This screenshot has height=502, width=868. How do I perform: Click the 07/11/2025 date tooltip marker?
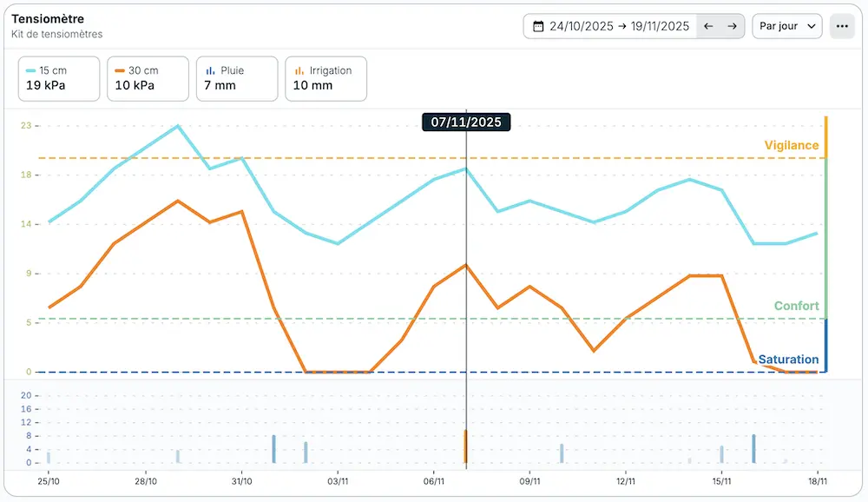466,122
